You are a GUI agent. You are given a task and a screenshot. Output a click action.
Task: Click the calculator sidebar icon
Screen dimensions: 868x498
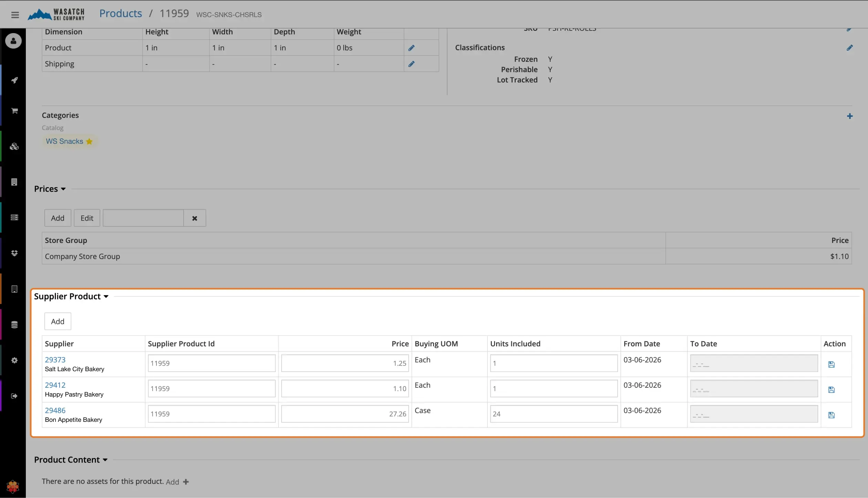click(x=14, y=289)
